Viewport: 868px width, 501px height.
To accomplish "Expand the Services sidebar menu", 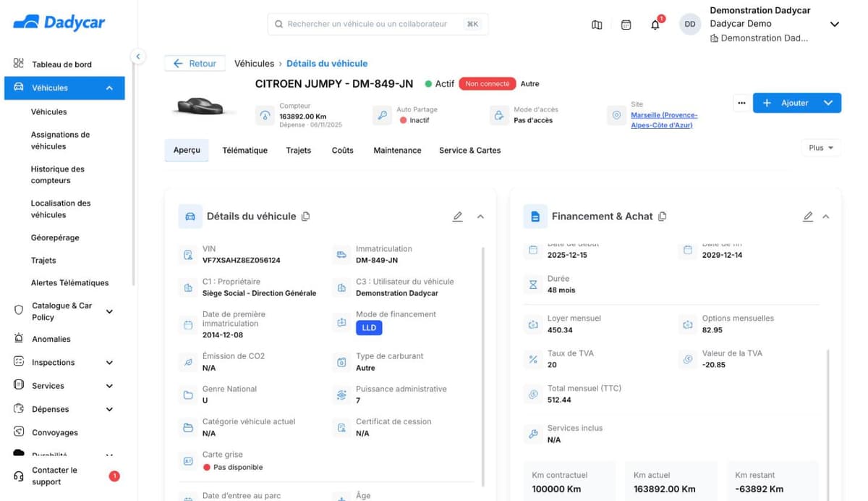I will click(109, 386).
